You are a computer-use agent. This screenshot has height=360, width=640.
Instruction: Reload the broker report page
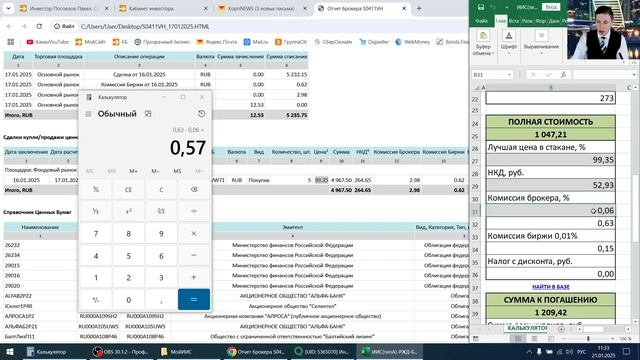39,26
